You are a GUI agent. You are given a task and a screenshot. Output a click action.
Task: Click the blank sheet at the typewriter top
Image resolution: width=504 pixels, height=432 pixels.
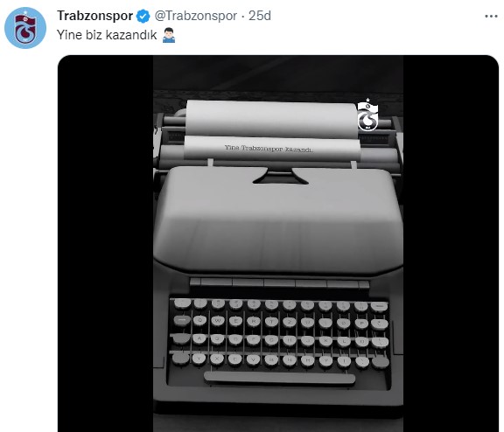(x=271, y=119)
